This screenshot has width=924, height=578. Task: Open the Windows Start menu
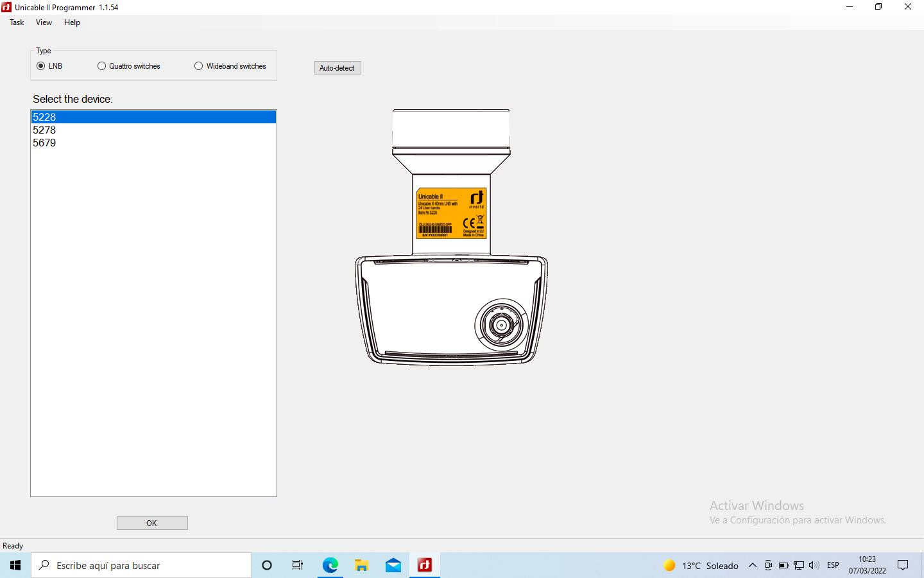pyautogui.click(x=15, y=565)
